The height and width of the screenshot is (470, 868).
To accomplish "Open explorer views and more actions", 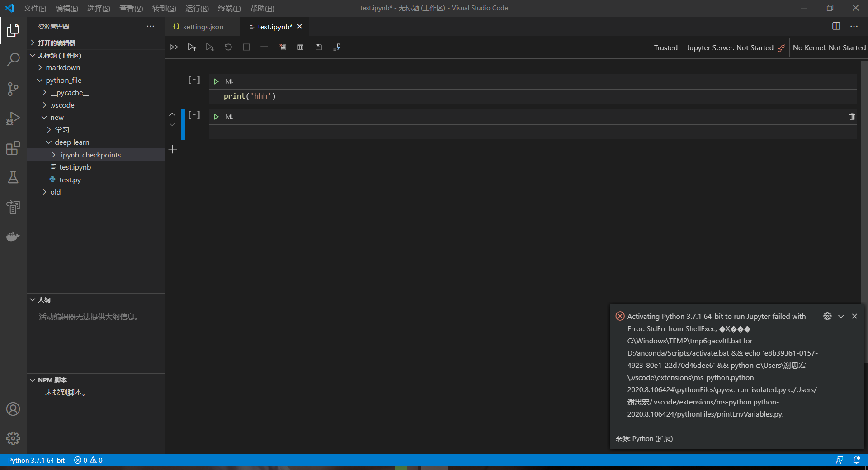I will [x=151, y=26].
